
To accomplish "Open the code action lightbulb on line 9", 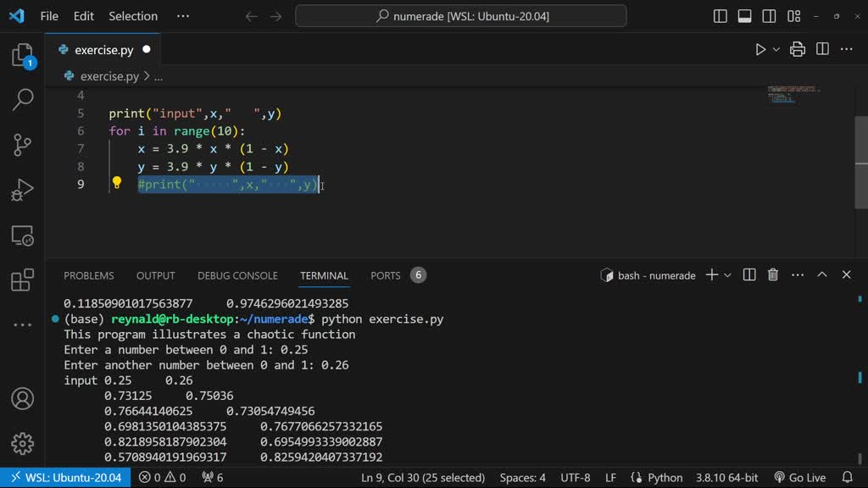I will coord(117,180).
